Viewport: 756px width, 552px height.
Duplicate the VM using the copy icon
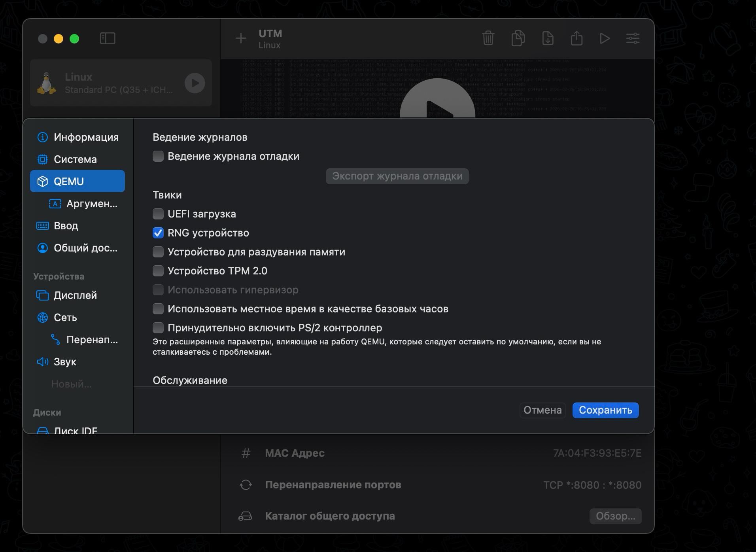(x=519, y=38)
